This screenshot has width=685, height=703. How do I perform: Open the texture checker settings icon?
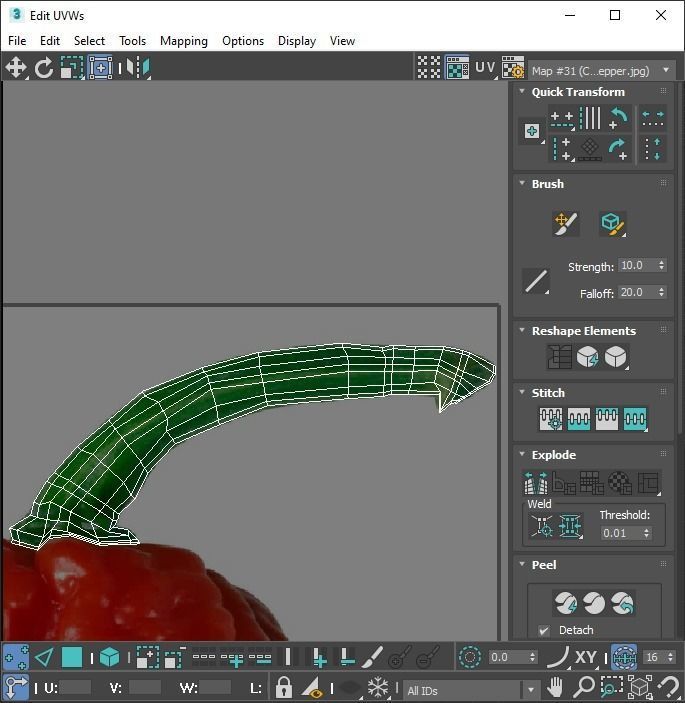513,67
